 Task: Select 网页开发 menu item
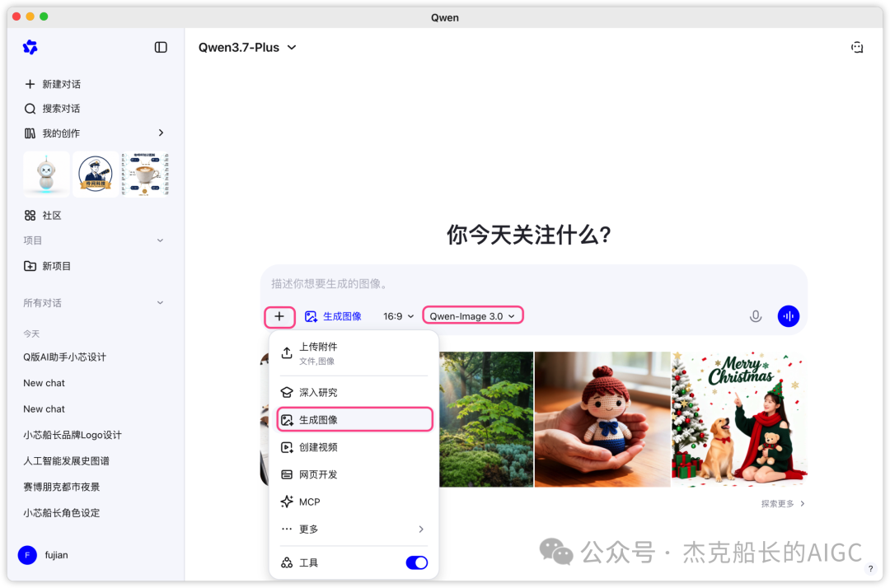tap(354, 474)
